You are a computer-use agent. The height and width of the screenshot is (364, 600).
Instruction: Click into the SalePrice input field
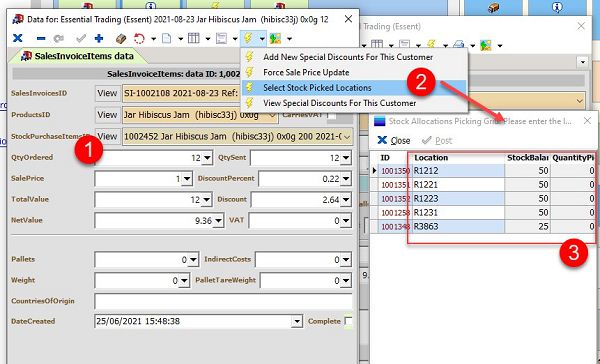pos(138,179)
